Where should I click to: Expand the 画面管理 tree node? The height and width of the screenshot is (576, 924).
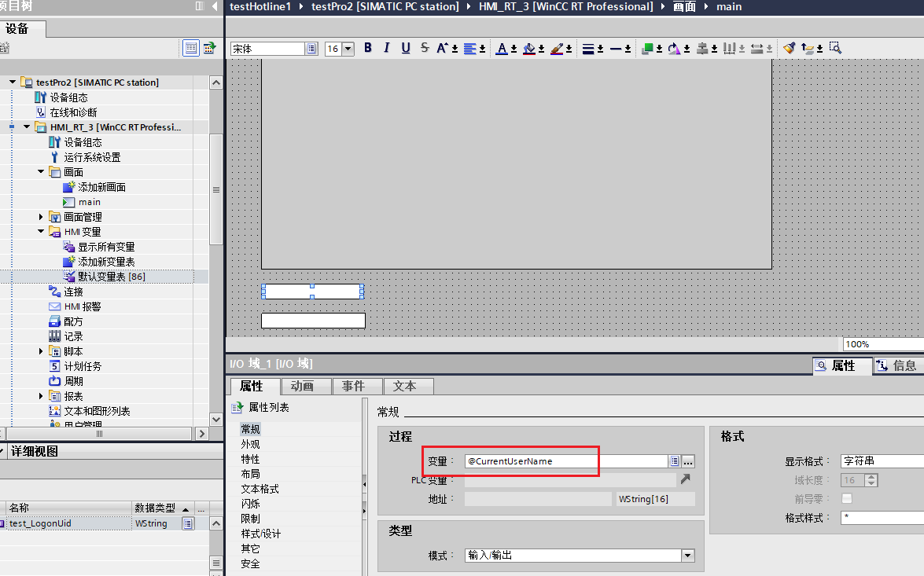[42, 217]
